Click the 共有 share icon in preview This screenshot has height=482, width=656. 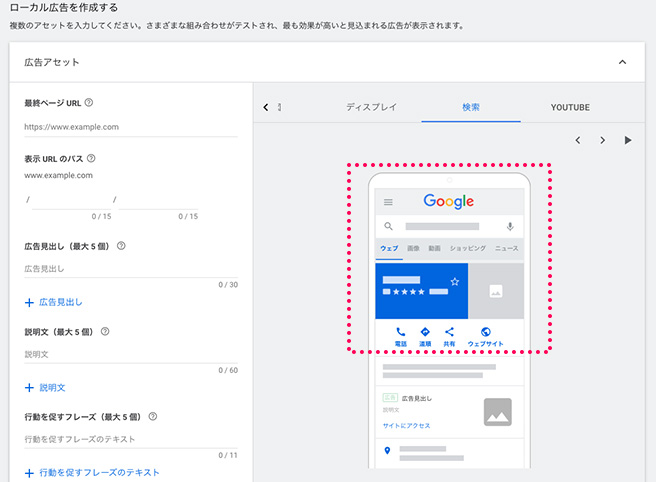click(449, 332)
